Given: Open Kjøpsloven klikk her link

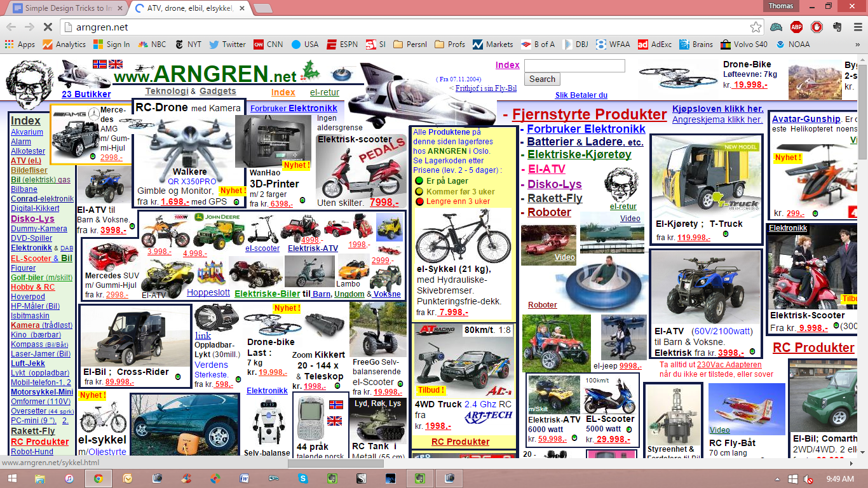Looking at the screenshot, I should (718, 109).
